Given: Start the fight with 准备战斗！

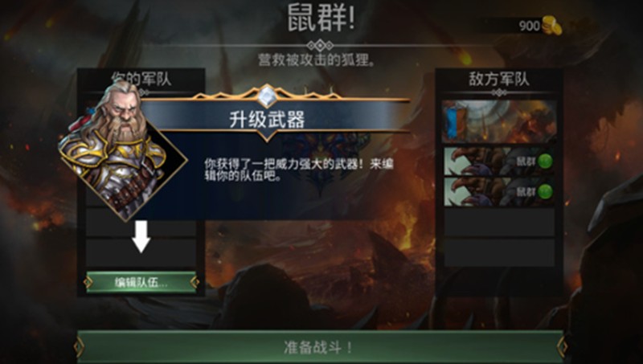Looking at the screenshot, I should pyautogui.click(x=320, y=347).
